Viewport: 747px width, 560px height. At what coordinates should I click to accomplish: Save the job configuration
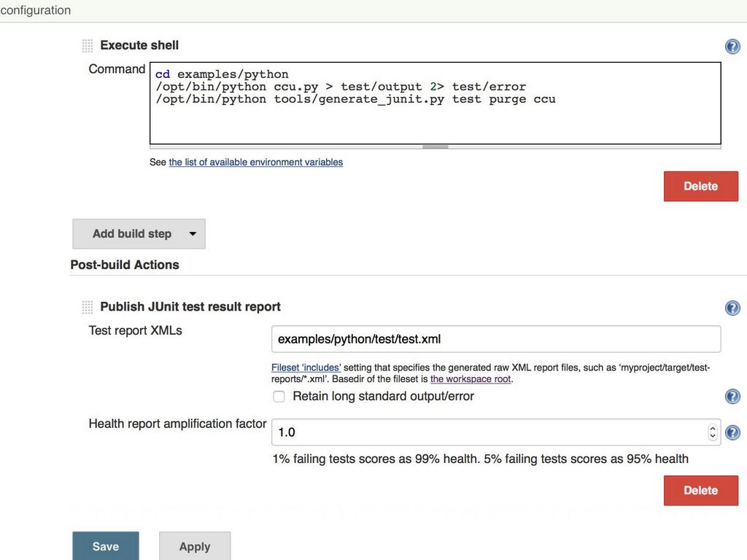point(105,546)
